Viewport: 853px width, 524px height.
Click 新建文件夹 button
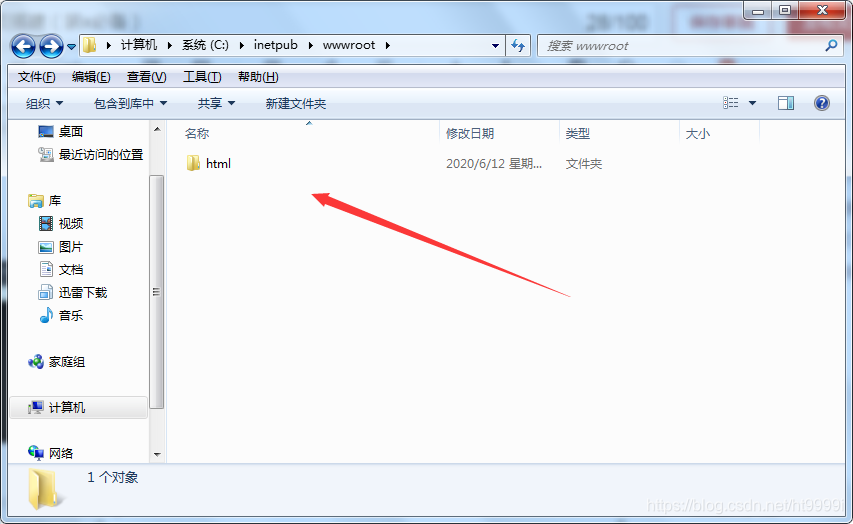pos(295,103)
